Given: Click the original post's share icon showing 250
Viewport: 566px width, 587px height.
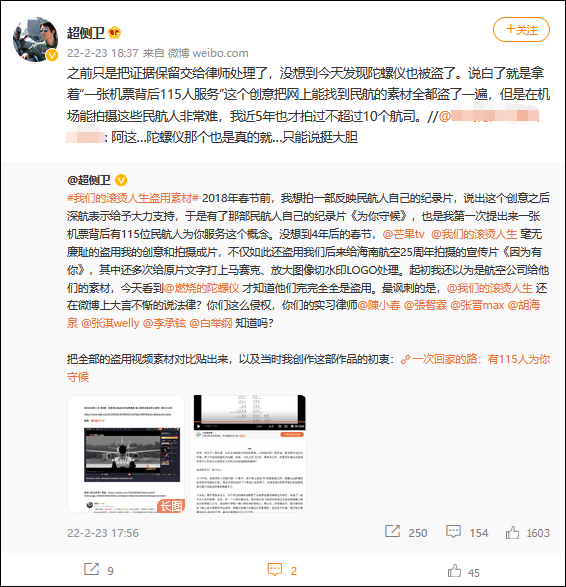Looking at the screenshot, I should tap(392, 531).
